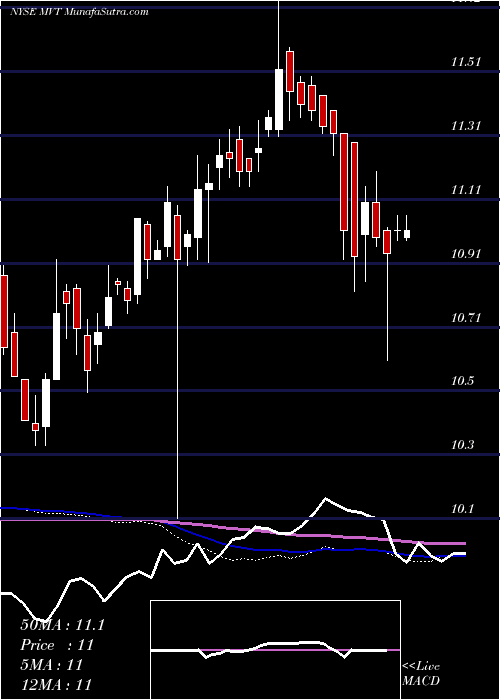This screenshot has width=500, height=700.
Task: Click the 10.5 price axis label
Action: click(464, 381)
